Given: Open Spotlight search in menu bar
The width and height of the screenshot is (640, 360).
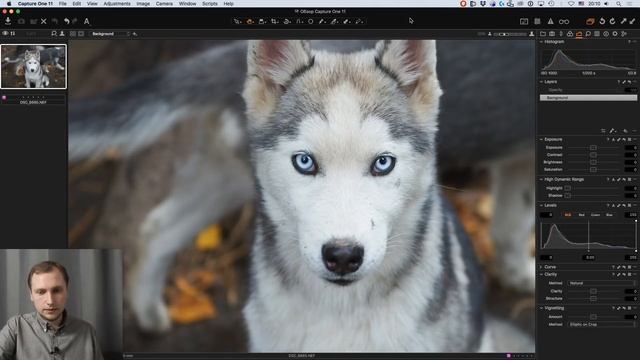Looking at the screenshot, I should point(619,4).
